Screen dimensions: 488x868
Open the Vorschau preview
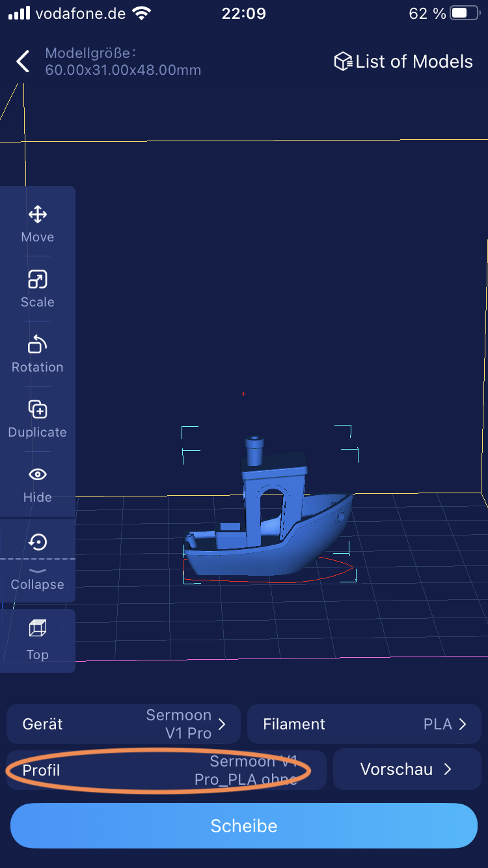pyautogui.click(x=407, y=769)
